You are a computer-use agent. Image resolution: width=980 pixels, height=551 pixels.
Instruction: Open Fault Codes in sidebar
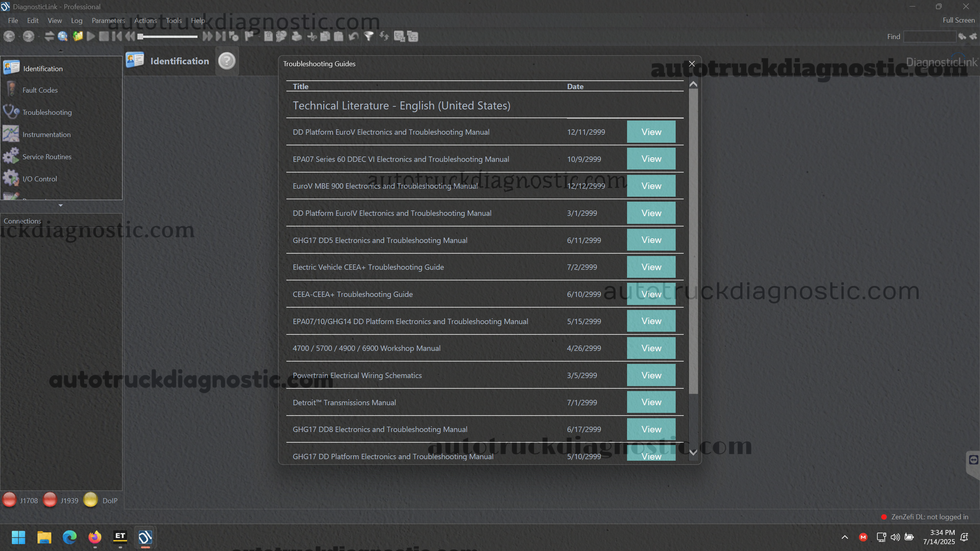point(40,90)
